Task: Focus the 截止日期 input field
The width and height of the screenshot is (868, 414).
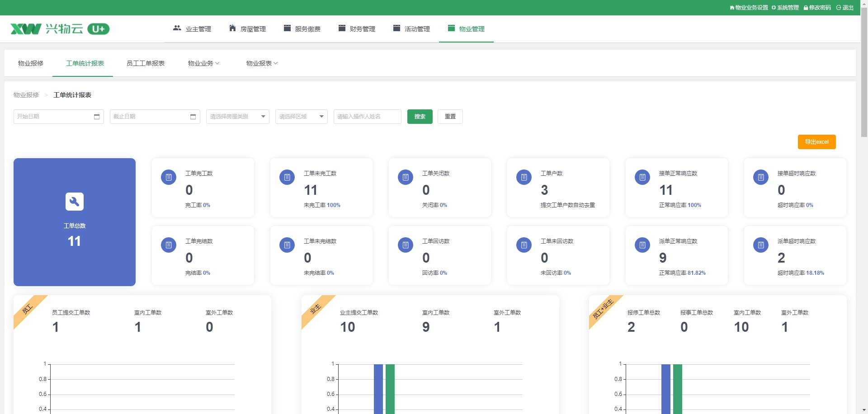Action: [155, 117]
